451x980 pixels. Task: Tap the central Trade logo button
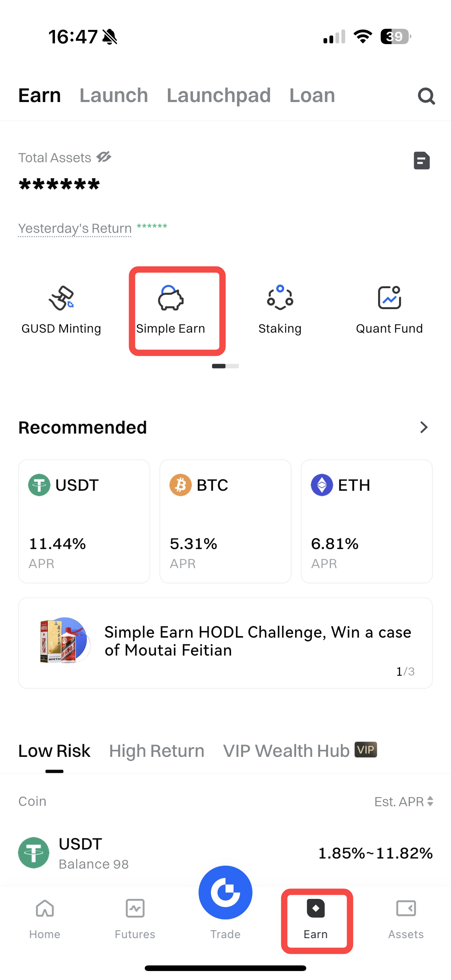225,893
